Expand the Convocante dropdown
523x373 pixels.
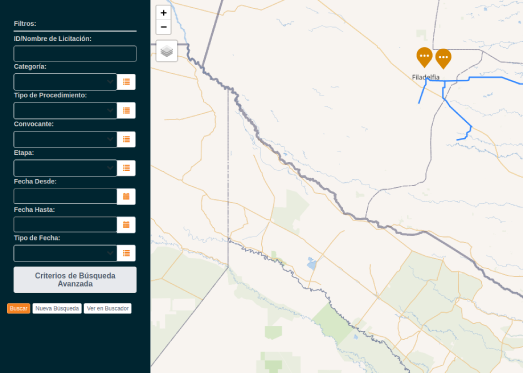point(65,139)
